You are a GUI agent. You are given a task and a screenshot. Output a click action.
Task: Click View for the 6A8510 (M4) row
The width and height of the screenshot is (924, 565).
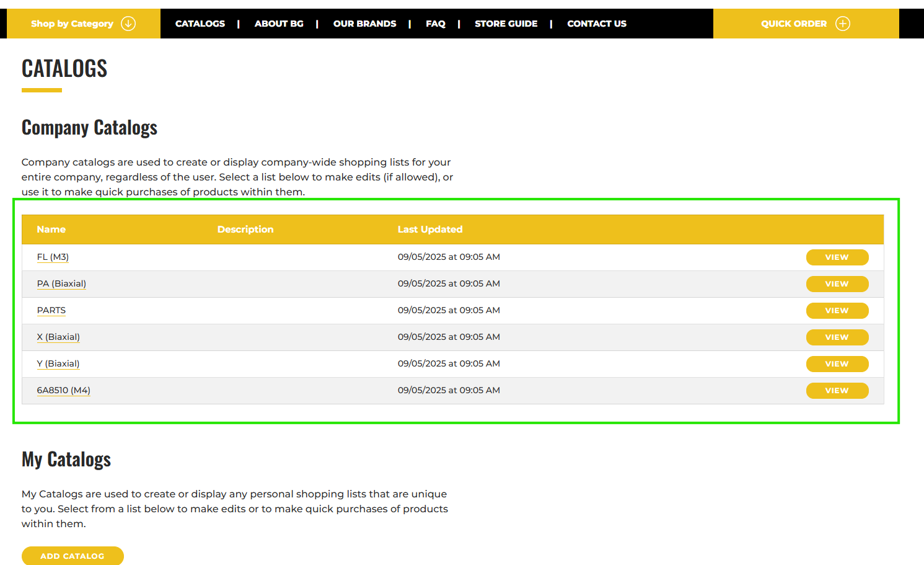[837, 391]
